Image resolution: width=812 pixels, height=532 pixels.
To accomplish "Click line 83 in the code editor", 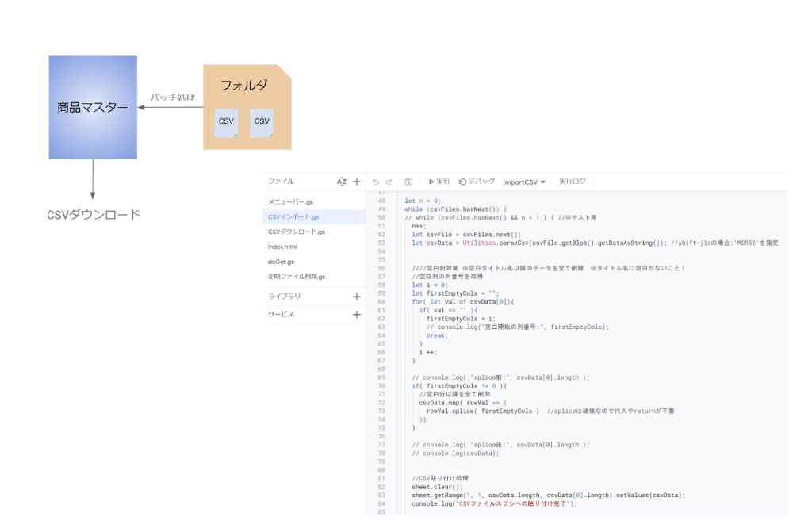I will click(x=547, y=495).
